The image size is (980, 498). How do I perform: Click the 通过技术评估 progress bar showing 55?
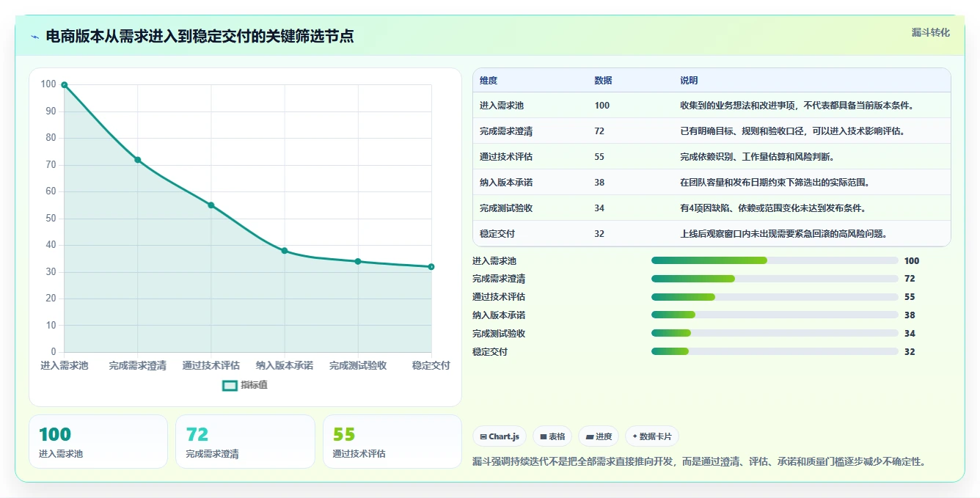[775, 297]
